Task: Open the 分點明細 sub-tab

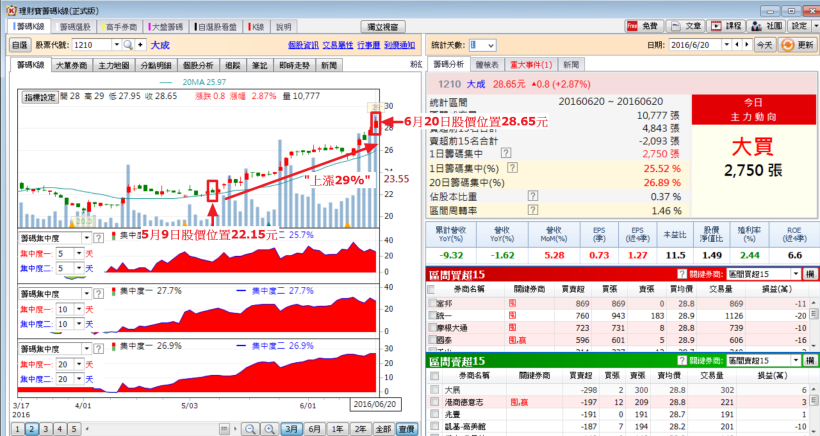Action: coord(156,65)
